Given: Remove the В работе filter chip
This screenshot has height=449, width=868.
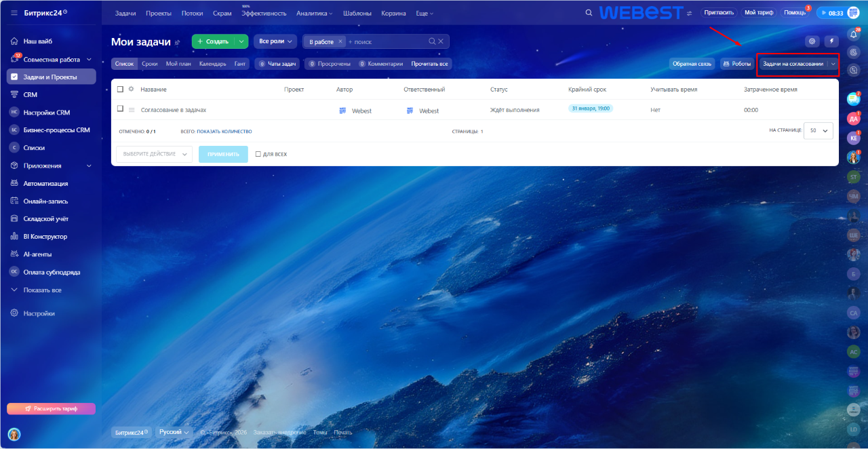Looking at the screenshot, I should coord(340,41).
